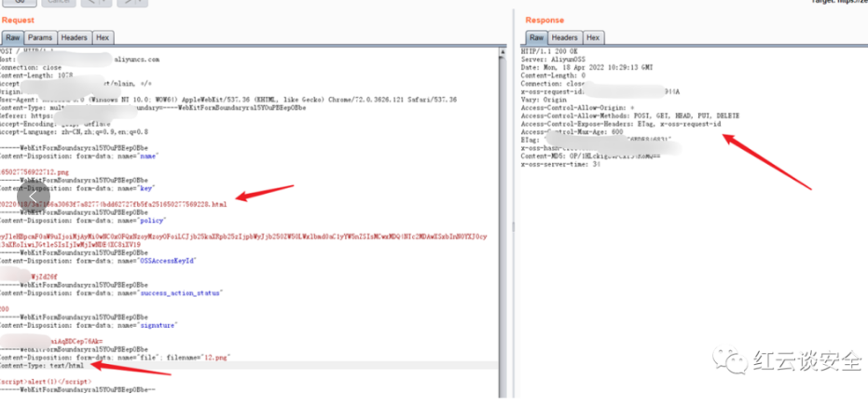Switch to the Headers tab in the Request panel
The height and width of the screenshot is (406, 868).
[x=75, y=37]
